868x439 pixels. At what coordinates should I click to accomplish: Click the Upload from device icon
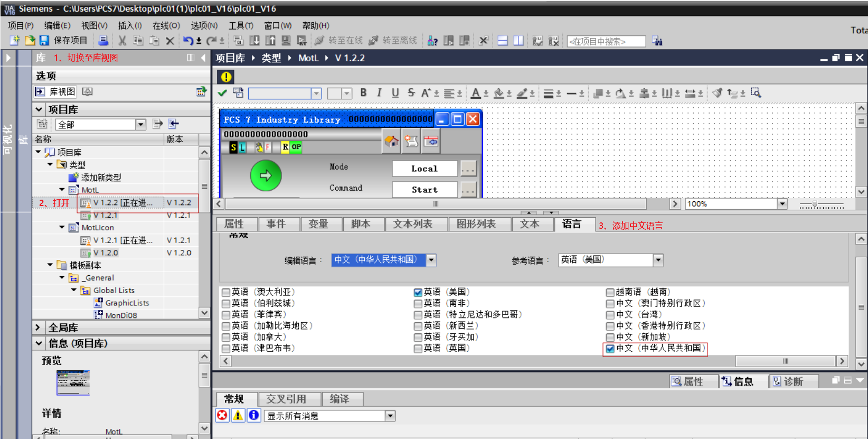(270, 41)
